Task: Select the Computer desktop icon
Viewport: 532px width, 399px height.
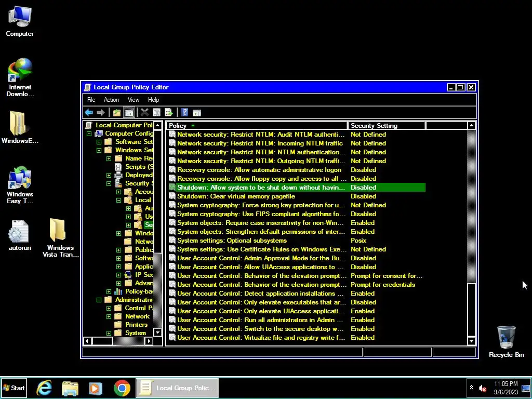Action: [20, 21]
